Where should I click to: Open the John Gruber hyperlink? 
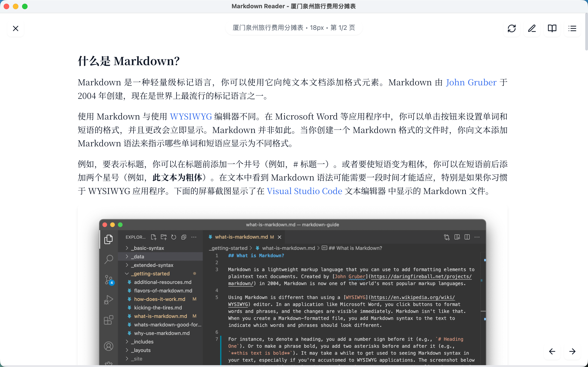[x=471, y=83]
